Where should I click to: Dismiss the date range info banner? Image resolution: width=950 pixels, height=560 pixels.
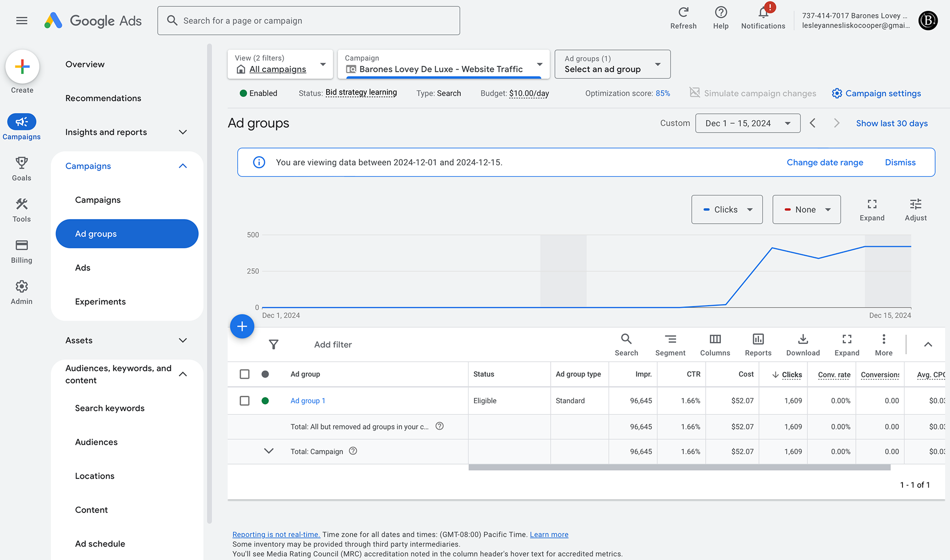900,162
